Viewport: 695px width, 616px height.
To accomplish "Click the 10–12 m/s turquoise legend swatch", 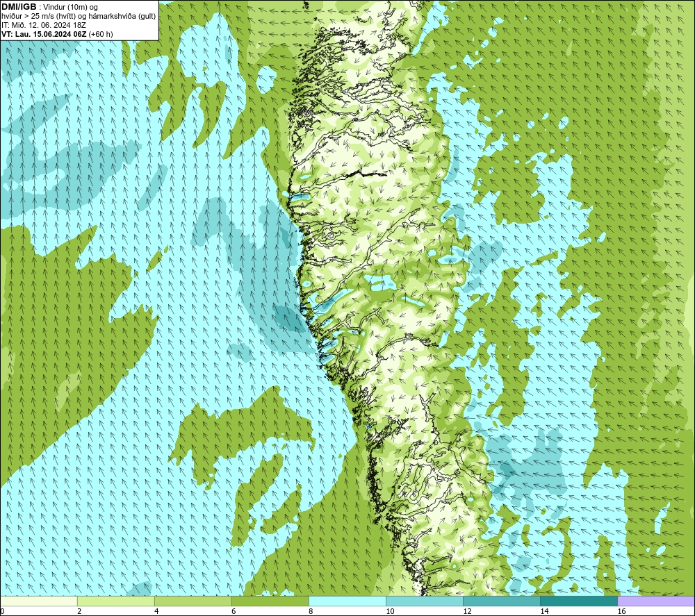I will [425, 601].
